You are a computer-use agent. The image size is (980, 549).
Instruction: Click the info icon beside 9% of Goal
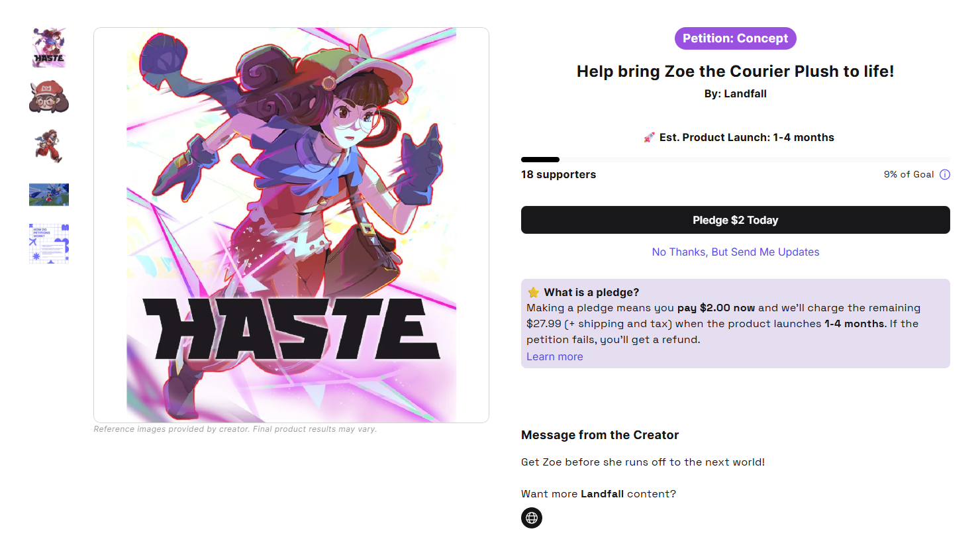coord(945,175)
